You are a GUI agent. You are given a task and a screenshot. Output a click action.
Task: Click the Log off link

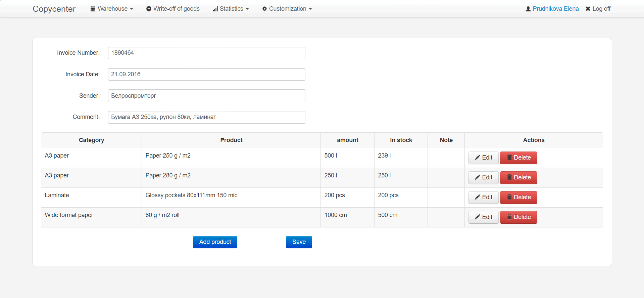click(x=598, y=9)
